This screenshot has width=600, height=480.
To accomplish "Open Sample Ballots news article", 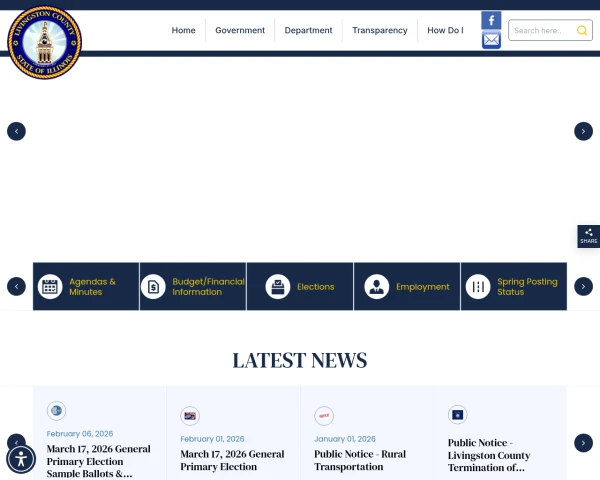I will [99, 461].
